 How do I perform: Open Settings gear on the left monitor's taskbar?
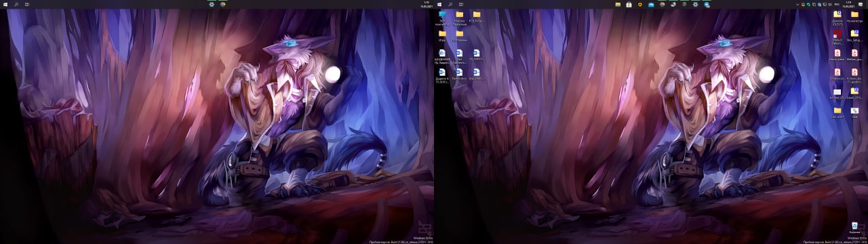(x=212, y=4)
